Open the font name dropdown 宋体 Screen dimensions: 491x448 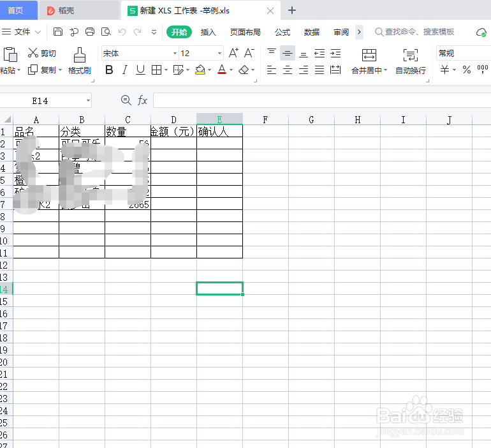click(x=175, y=53)
